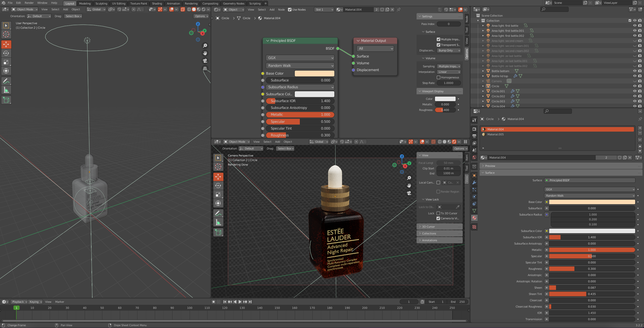Viewport: 644px width, 328px height.
Task: Toggle Homogeneous volume checkbox
Action: [438, 77]
